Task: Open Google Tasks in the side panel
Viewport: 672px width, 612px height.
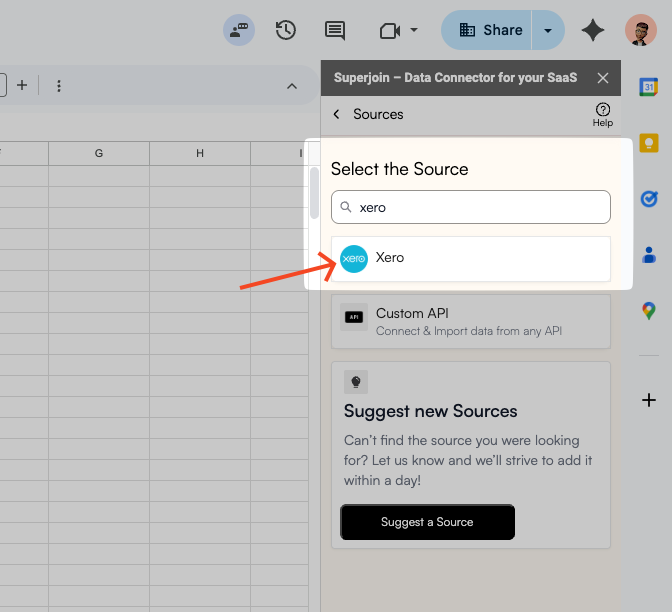Action: point(649,198)
